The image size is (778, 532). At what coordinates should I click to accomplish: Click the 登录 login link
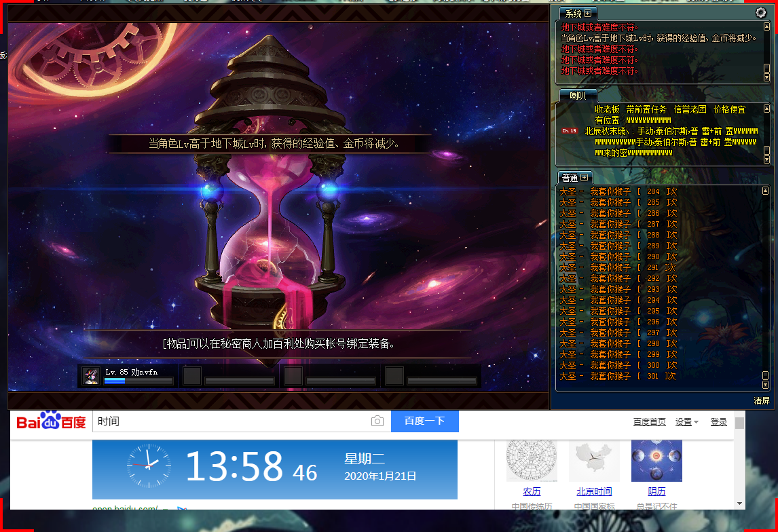718,422
